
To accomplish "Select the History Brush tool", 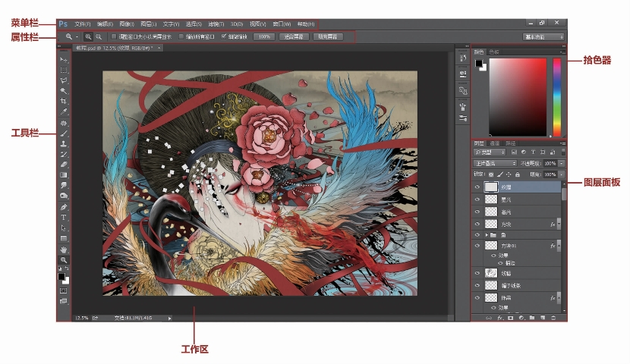I will click(64, 154).
